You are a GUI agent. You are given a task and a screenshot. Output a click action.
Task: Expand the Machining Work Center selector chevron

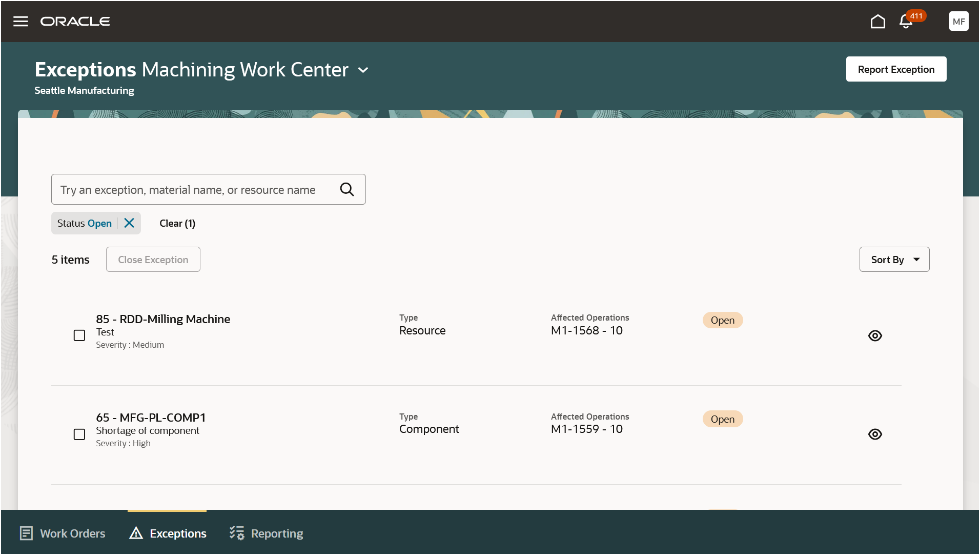click(x=363, y=70)
